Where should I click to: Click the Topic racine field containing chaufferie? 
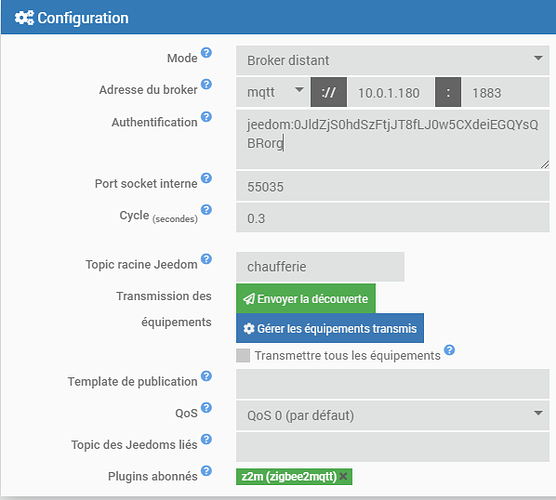click(320, 267)
